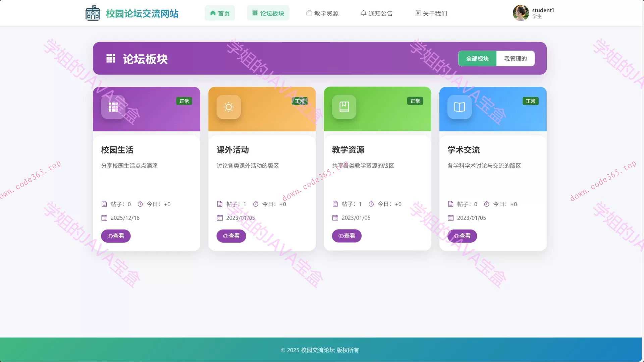This screenshot has width=644, height=362.
Task: Enable the 全部板块 filter
Action: point(477,58)
